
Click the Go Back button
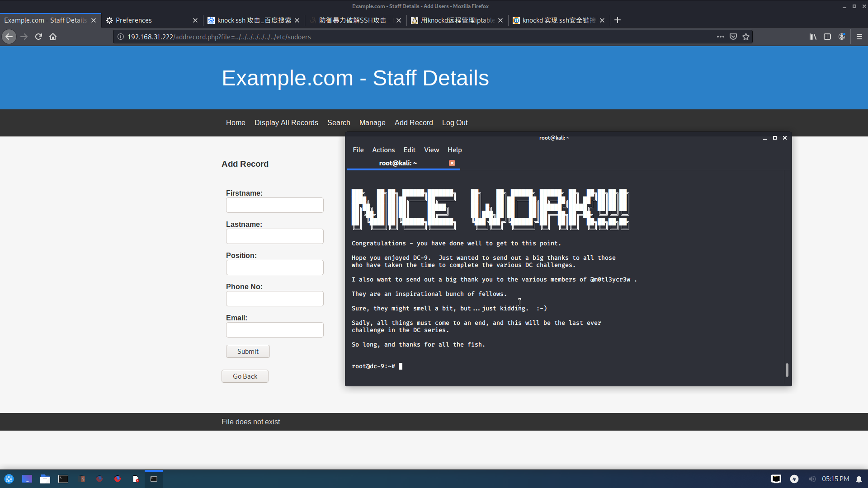245,376
